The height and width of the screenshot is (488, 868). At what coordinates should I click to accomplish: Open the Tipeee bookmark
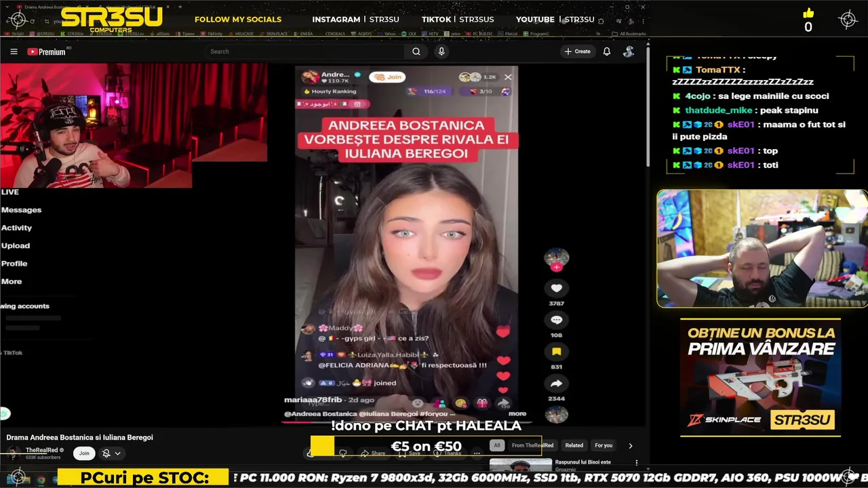click(x=185, y=33)
